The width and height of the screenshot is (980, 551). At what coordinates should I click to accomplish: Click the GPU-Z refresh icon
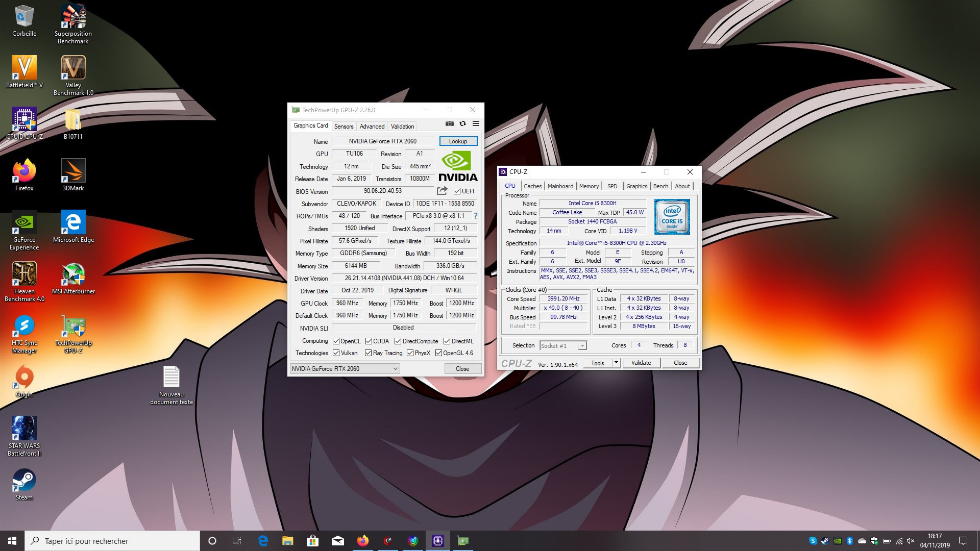click(462, 123)
